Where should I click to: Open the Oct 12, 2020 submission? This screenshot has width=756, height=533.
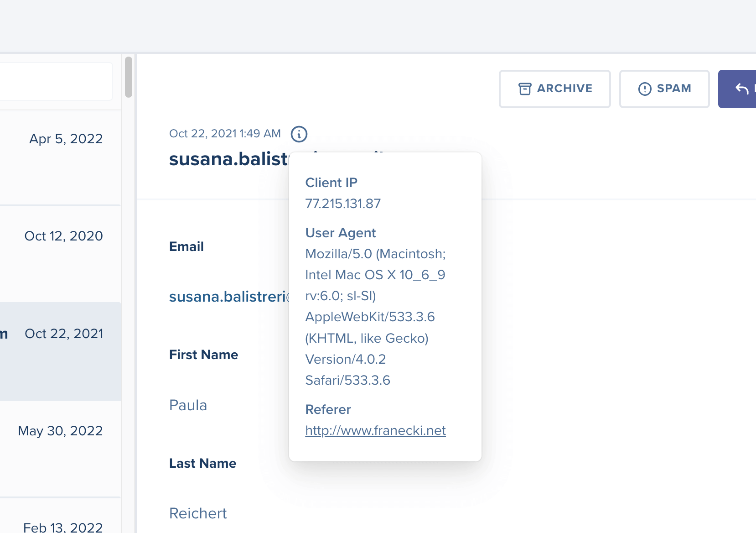point(63,236)
